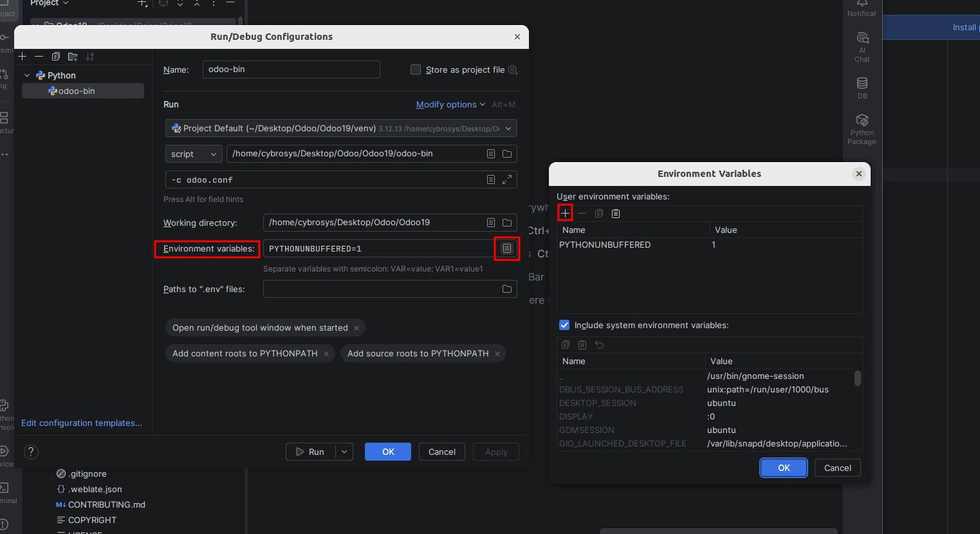
Task: Open Edit configuration templates link
Action: pos(82,423)
